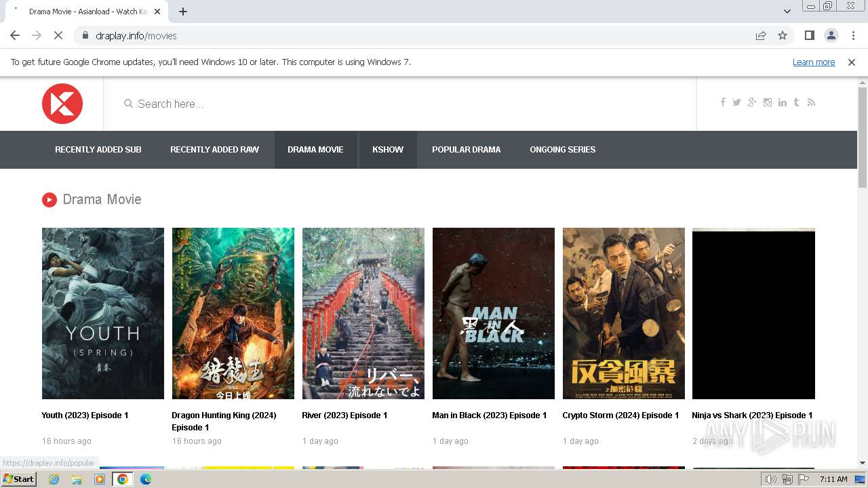The height and width of the screenshot is (488, 868).
Task: Open Ninja vs Shark black thumbnail
Action: (753, 313)
